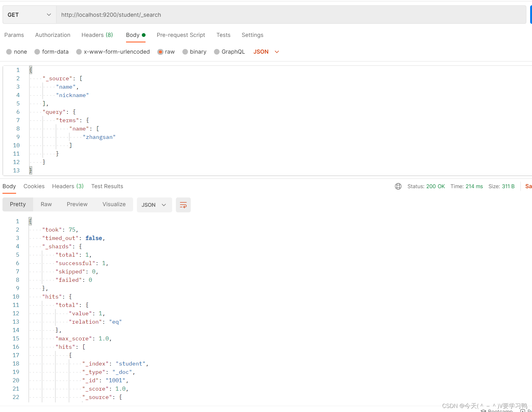This screenshot has height=412, width=532.
Task: Open the response Headers (3) tab
Action: point(68,186)
